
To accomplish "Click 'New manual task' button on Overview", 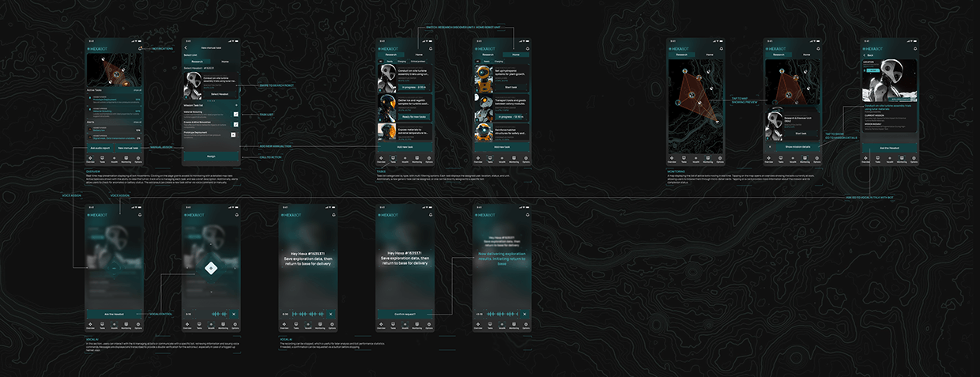I will pos(129,148).
